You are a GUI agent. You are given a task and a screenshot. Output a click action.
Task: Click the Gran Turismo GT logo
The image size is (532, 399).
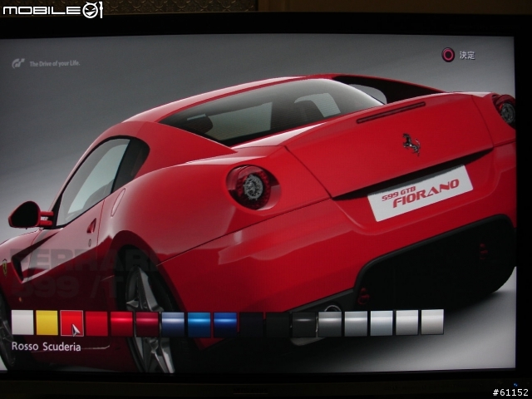pos(18,63)
